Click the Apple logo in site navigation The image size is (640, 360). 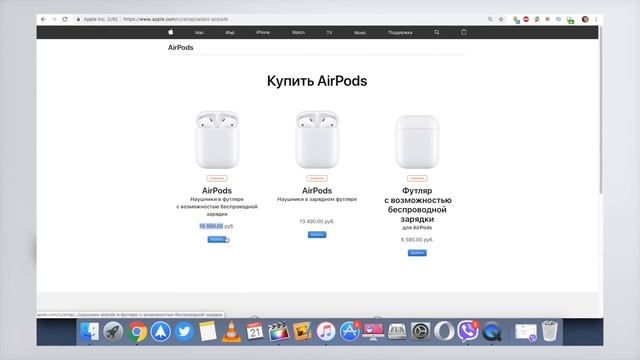(x=171, y=32)
